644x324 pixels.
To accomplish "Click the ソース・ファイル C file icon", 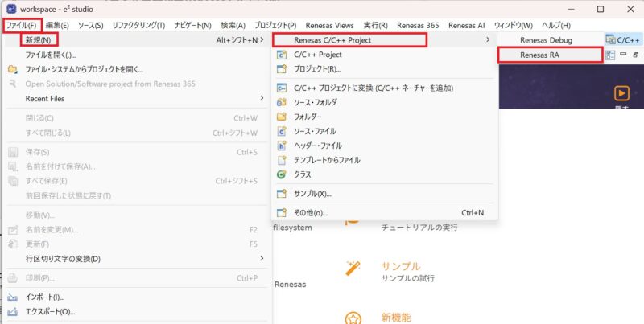I will pyautogui.click(x=282, y=131).
